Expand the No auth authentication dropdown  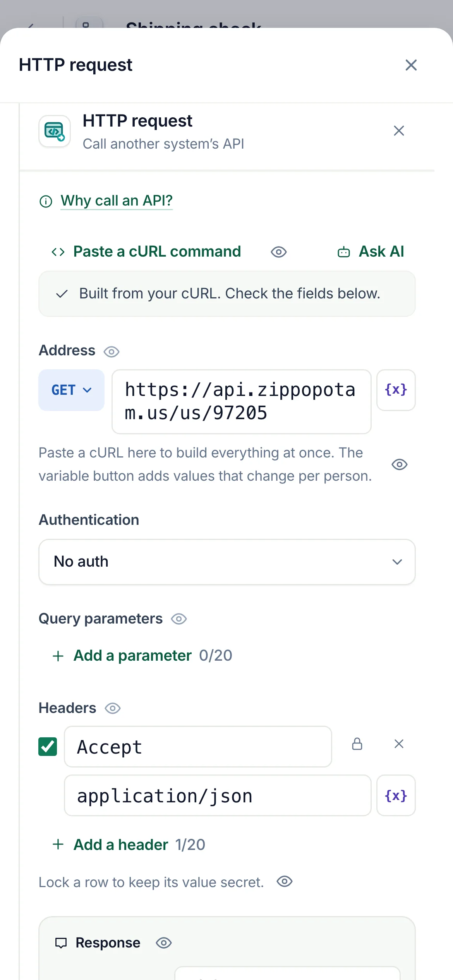(x=227, y=562)
